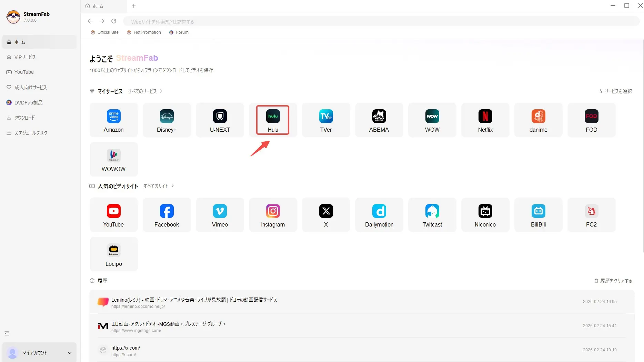Open the Niconico site tile
The image size is (644, 362).
pyautogui.click(x=485, y=215)
